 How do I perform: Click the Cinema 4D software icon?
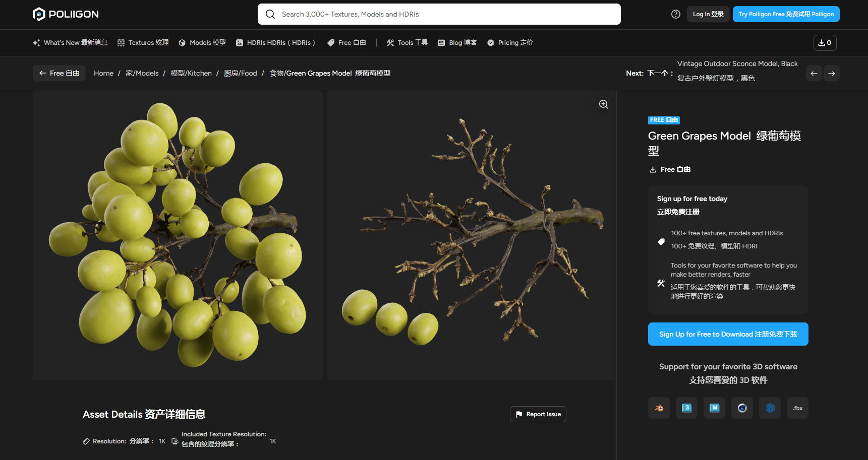[x=742, y=408]
